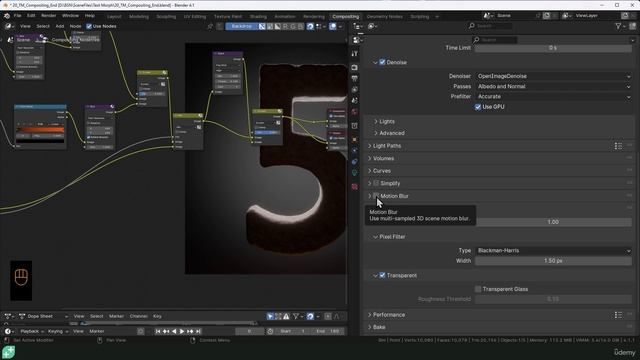
Task: Toggle only show errors warning icon
Action: tap(287, 316)
